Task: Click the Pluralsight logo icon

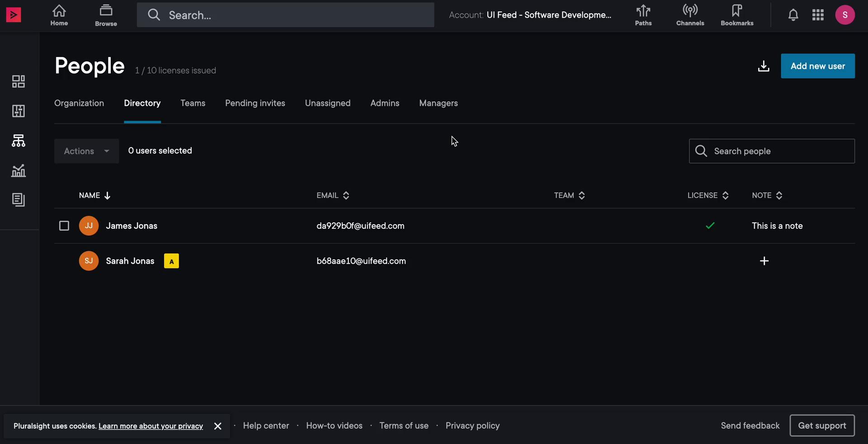Action: coord(14,15)
